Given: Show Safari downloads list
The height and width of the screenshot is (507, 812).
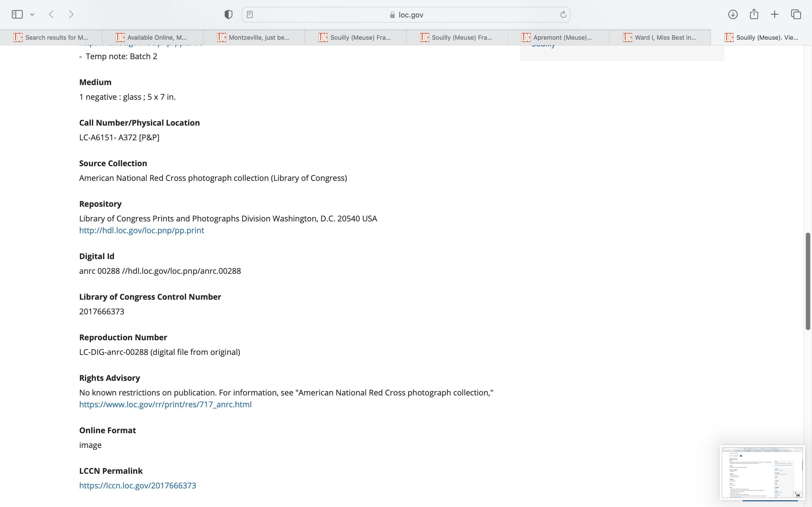Looking at the screenshot, I should pos(732,14).
